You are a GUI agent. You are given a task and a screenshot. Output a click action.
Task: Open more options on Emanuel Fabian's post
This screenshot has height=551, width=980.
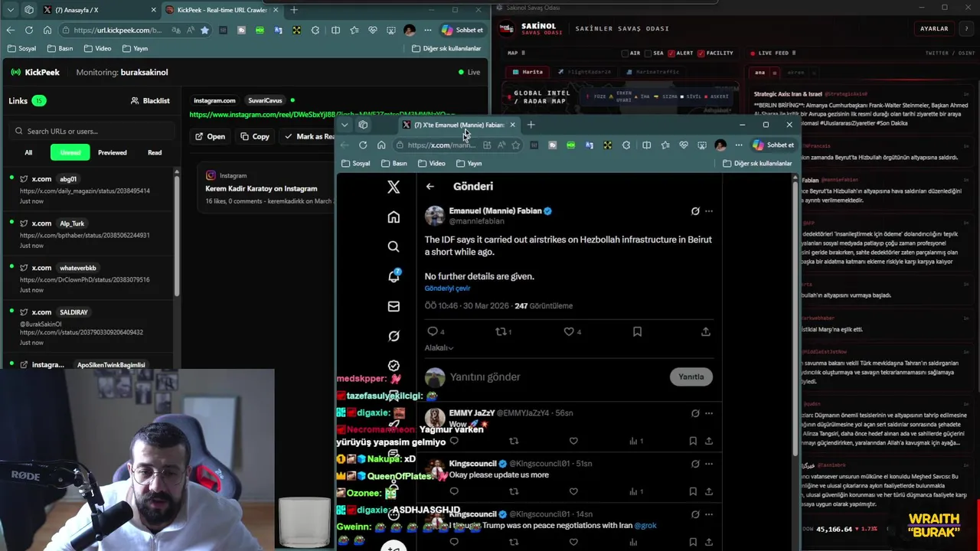tap(709, 211)
